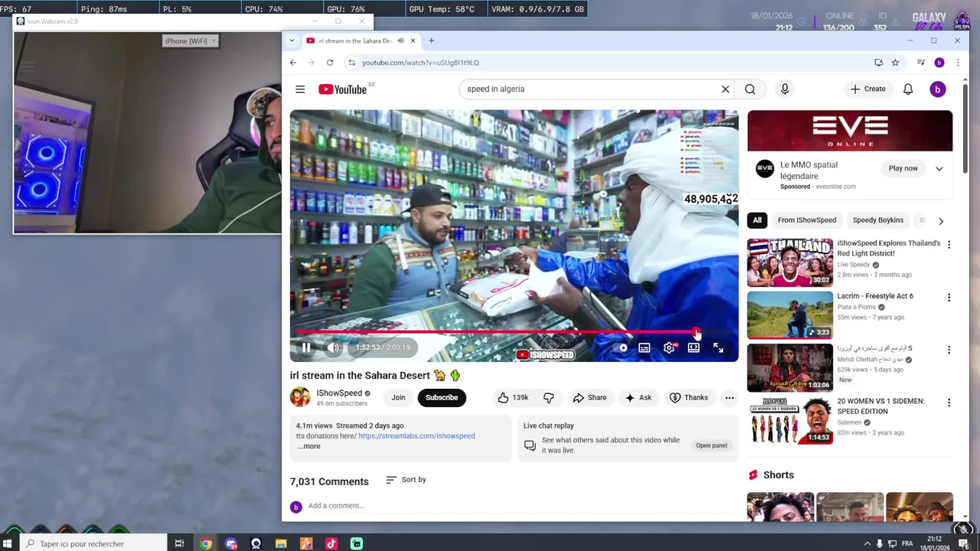This screenshot has width=980, height=551.
Task: Show more filter chips with arrow
Action: (941, 221)
